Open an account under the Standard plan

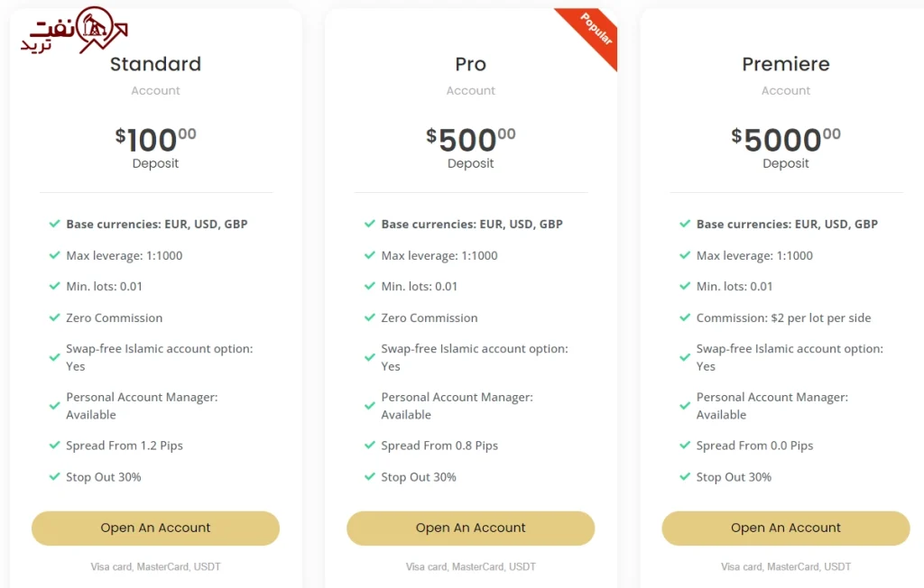(x=155, y=528)
